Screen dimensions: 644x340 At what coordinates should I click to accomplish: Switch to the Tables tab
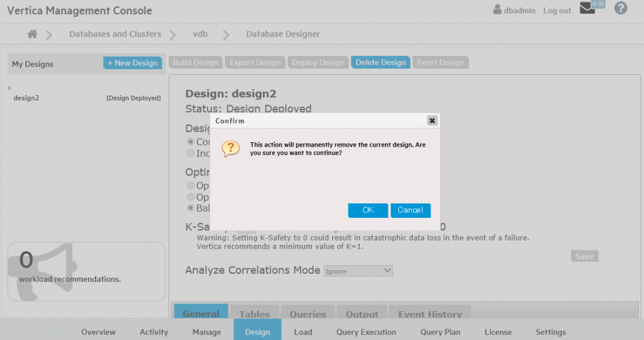(x=255, y=314)
